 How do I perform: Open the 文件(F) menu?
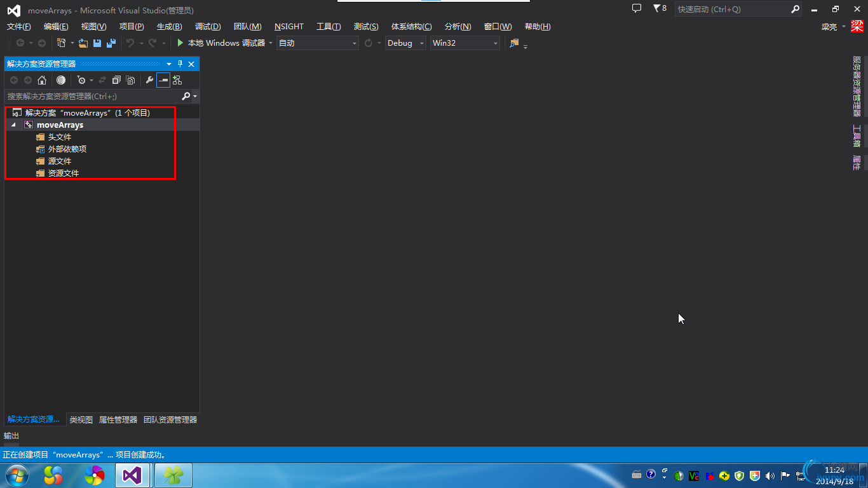(19, 27)
